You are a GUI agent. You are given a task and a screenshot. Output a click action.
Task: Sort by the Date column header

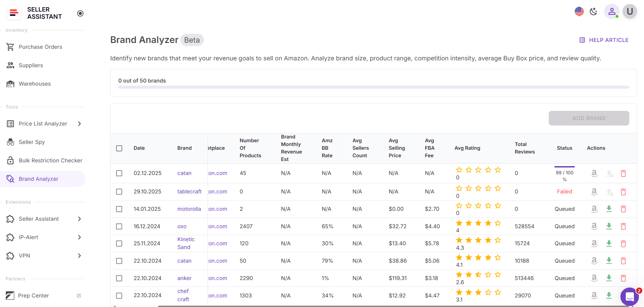pyautogui.click(x=139, y=148)
